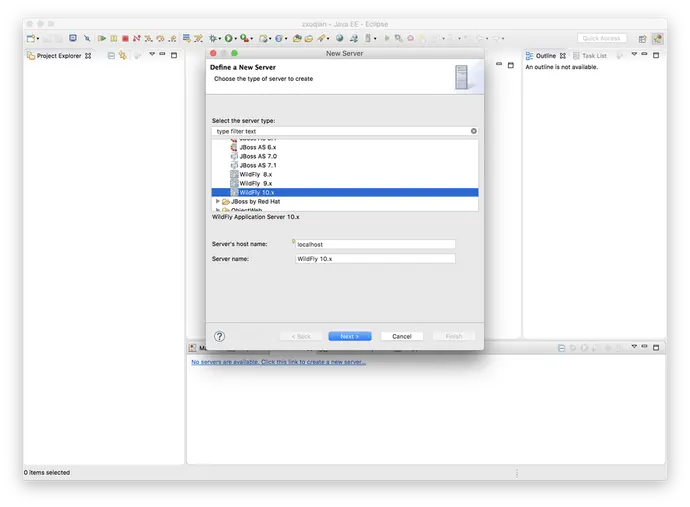
Task: Click the create a new server link
Action: pyautogui.click(x=278, y=362)
